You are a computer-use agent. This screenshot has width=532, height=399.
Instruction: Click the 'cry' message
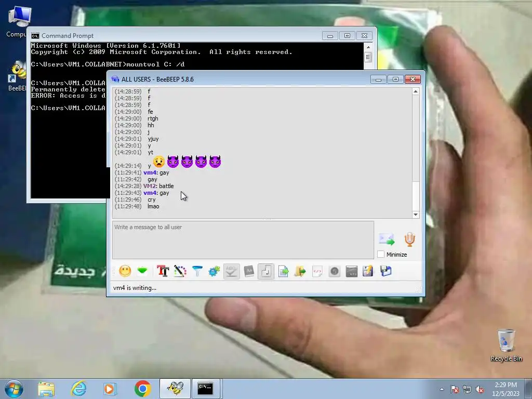[x=152, y=199]
